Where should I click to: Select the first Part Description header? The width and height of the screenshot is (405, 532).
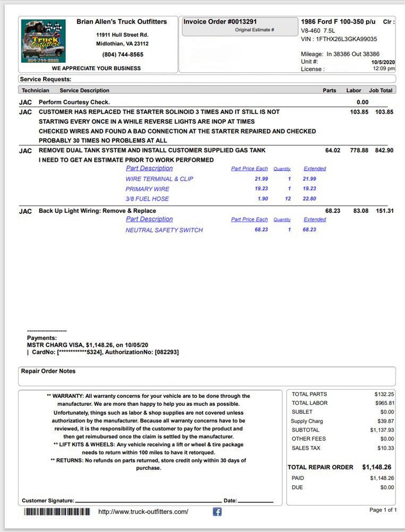[149, 168]
